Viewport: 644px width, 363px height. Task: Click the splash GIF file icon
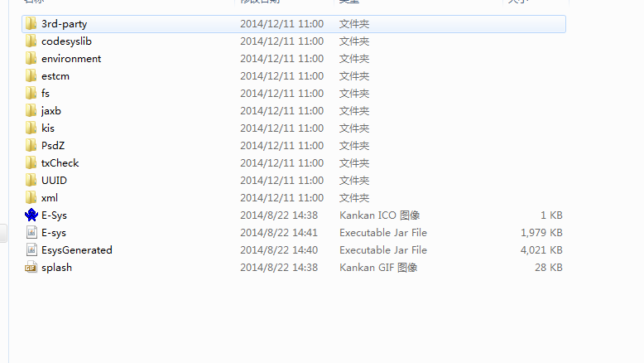pyautogui.click(x=31, y=267)
